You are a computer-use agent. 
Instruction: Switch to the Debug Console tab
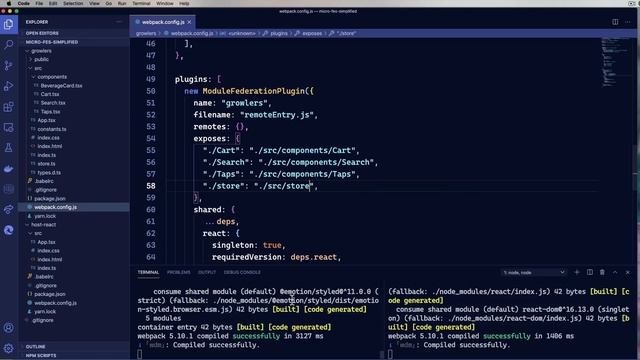point(242,272)
